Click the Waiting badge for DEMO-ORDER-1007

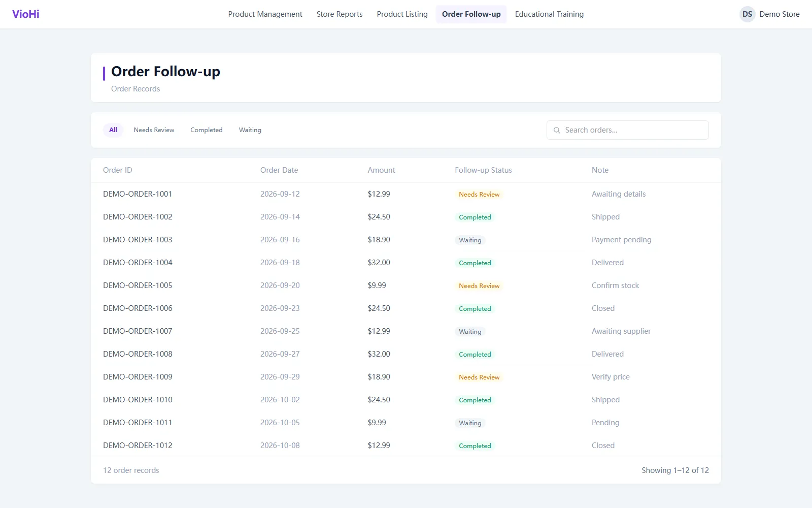tap(470, 332)
